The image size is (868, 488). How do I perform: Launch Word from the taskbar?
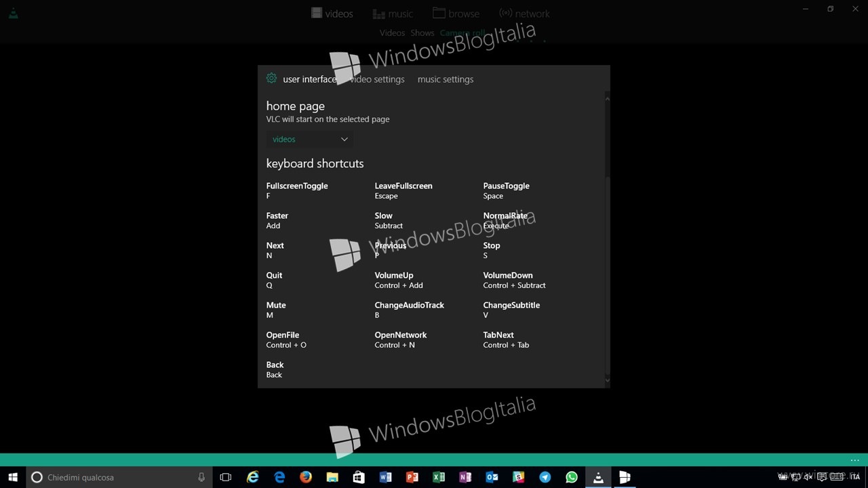click(x=385, y=477)
